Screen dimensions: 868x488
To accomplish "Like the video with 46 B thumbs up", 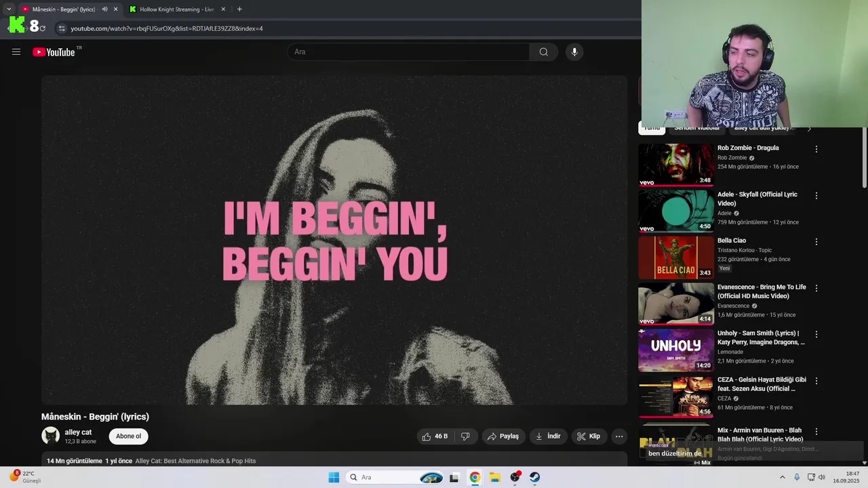I will [435, 436].
